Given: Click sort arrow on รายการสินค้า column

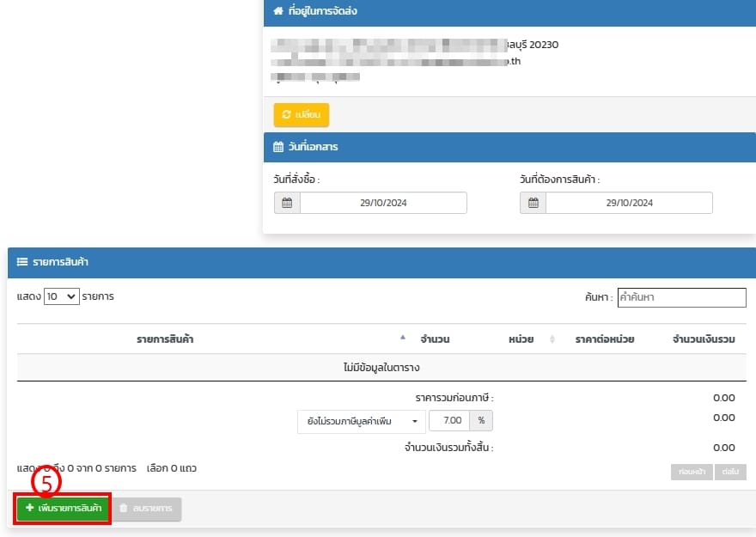Looking at the screenshot, I should (403, 337).
